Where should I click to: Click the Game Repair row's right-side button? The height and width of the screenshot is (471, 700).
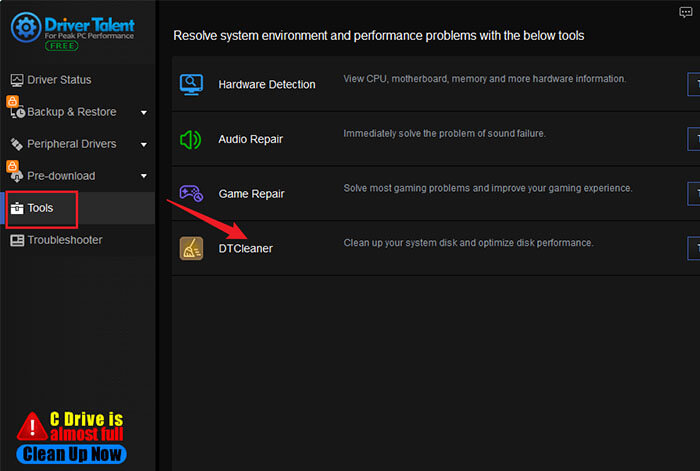[x=693, y=194]
